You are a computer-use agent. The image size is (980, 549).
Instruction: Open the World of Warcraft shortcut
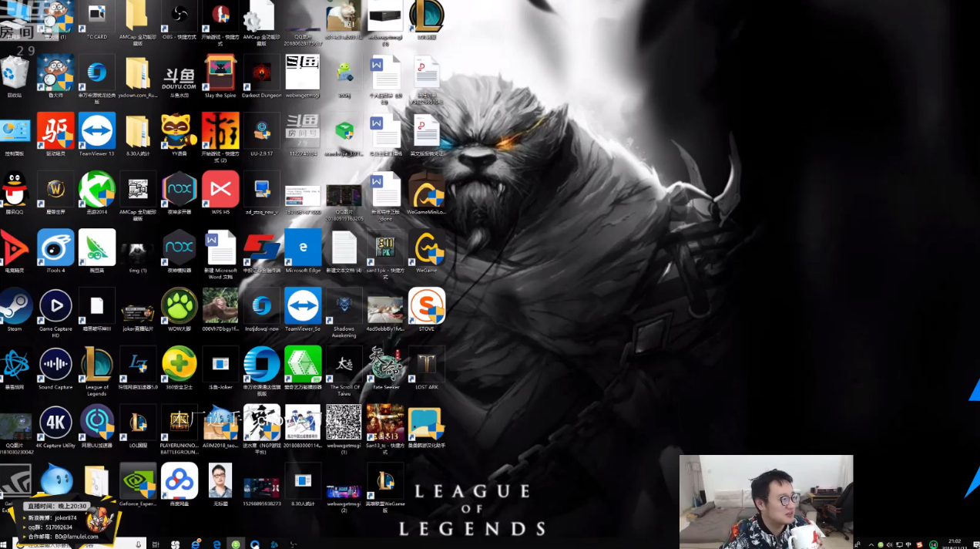[55, 190]
